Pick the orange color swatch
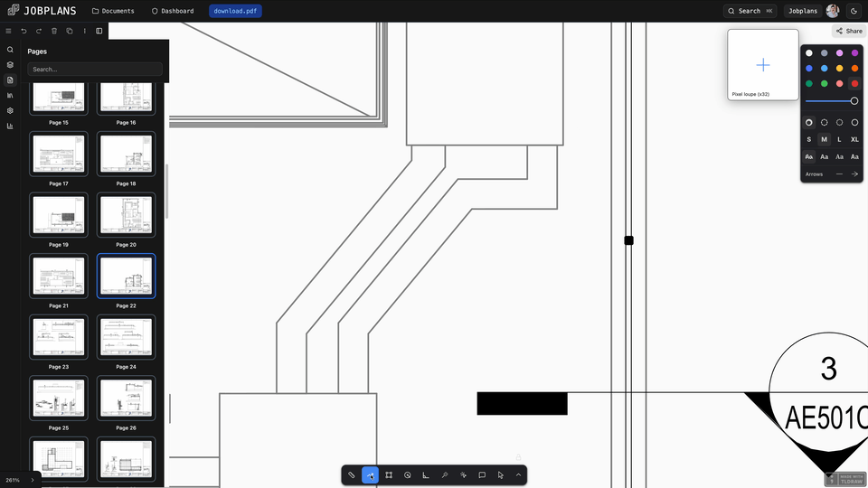The image size is (868, 488). click(x=854, y=68)
